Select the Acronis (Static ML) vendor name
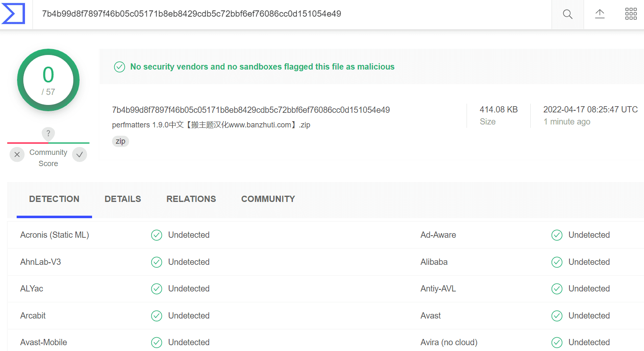The width and height of the screenshot is (644, 351). pyautogui.click(x=55, y=235)
